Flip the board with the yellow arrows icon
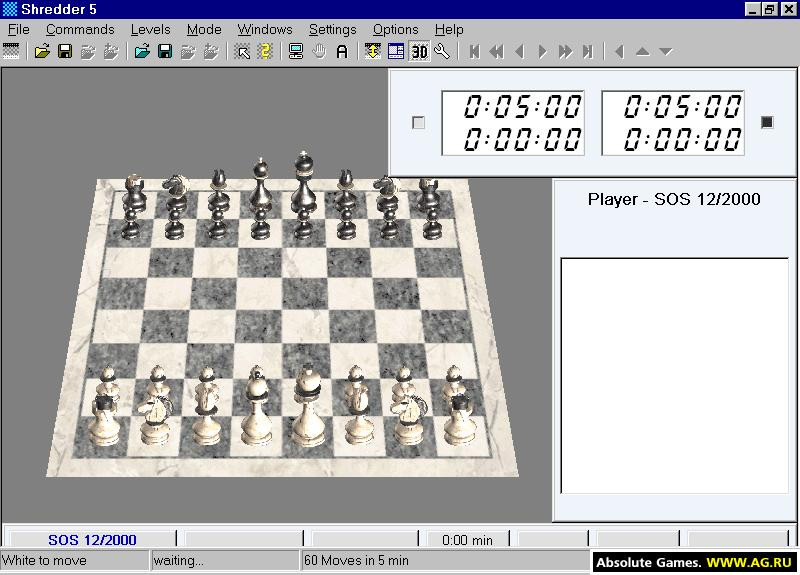This screenshot has height=575, width=800. [373, 51]
